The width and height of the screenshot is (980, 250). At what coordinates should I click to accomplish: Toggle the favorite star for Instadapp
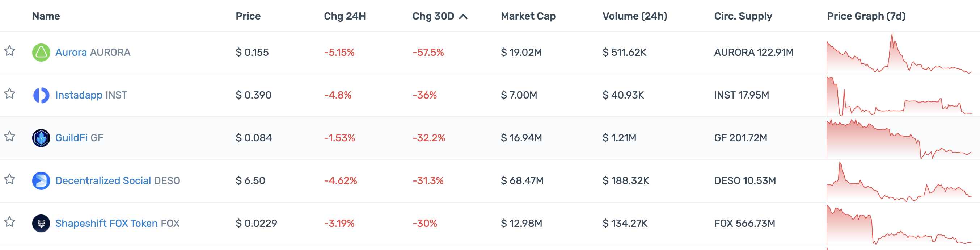click(9, 94)
